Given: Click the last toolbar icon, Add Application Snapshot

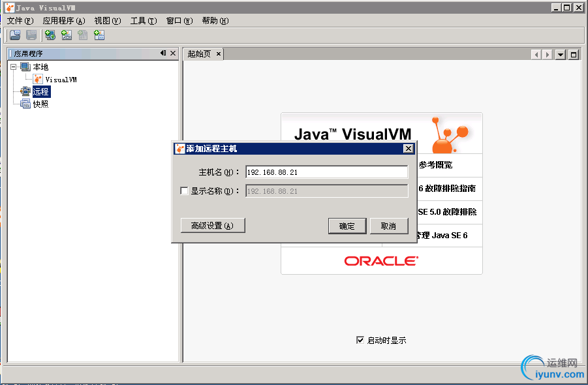Looking at the screenshot, I should pyautogui.click(x=99, y=35).
